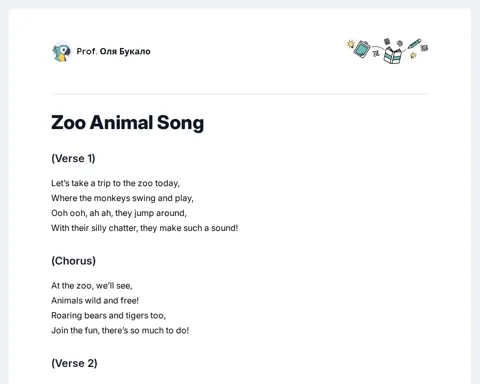Image resolution: width=480 pixels, height=384 pixels.
Task: Click the green pencil illustration icon
Action: coord(415,44)
